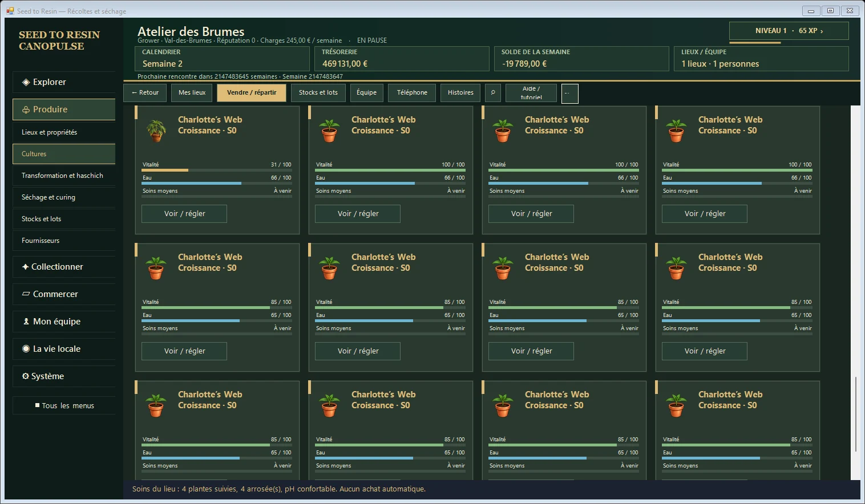Click the Équipe toolbar button
The width and height of the screenshot is (865, 504).
tap(366, 93)
